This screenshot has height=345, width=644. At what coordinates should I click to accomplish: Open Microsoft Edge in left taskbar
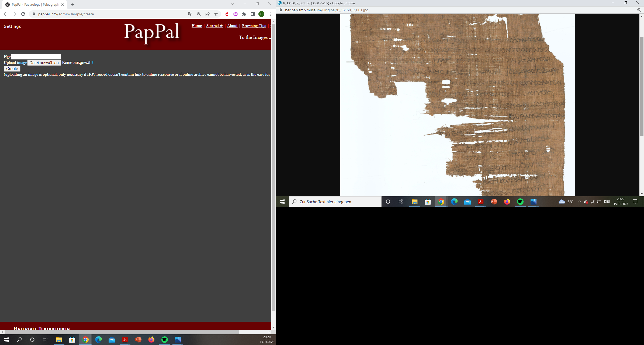(99, 340)
